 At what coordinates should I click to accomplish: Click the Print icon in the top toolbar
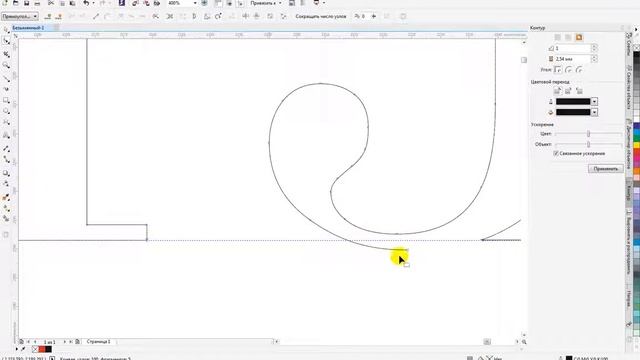37,3
